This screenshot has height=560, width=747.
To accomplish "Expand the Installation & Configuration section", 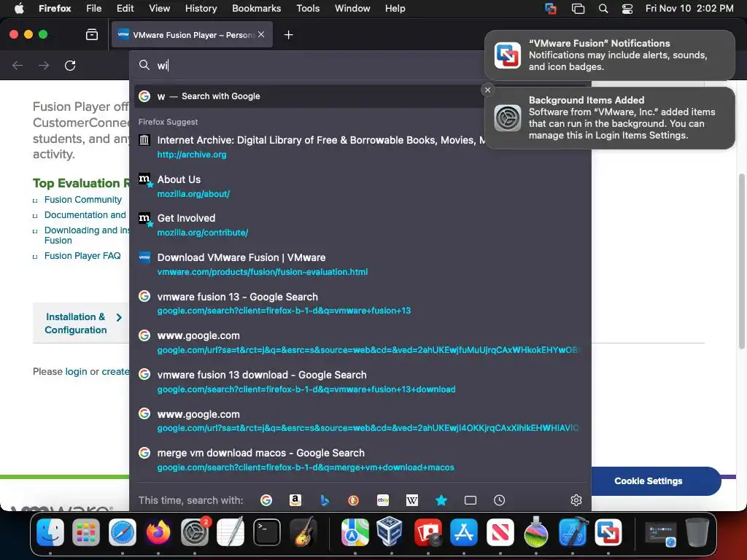I will (x=81, y=323).
